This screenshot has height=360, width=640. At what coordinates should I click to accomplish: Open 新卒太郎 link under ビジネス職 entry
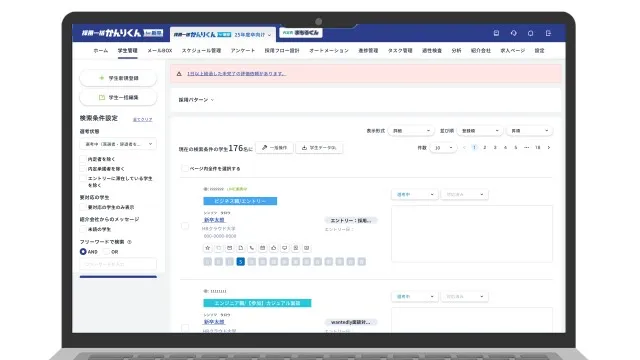pos(214,220)
